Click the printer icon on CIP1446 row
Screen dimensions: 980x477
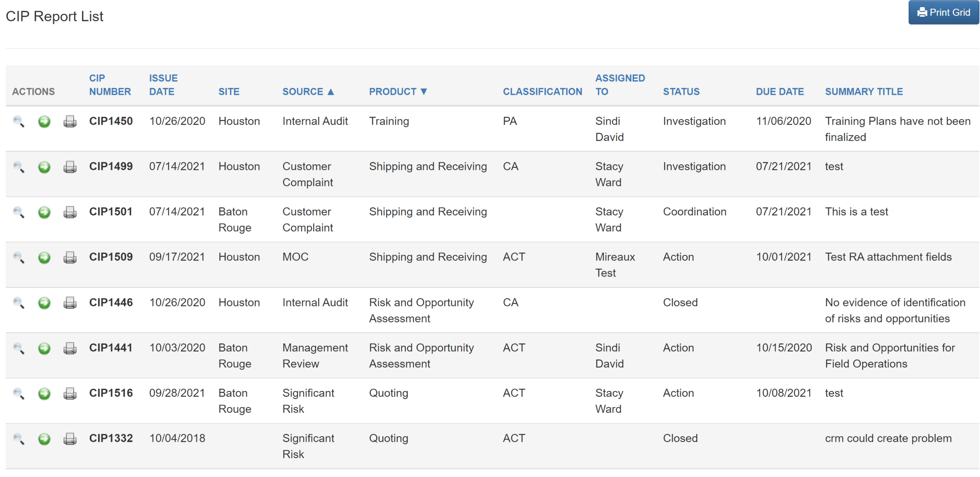pos(70,303)
